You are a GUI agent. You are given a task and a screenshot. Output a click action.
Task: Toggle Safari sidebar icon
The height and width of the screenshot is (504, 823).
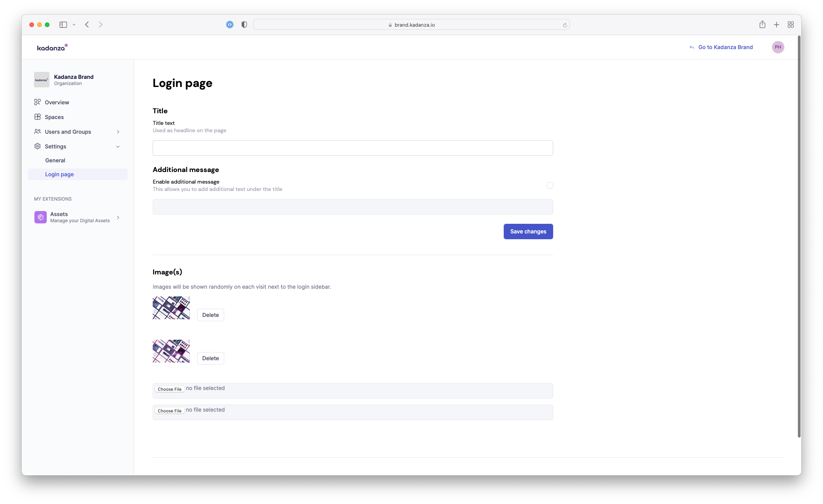[63, 25]
